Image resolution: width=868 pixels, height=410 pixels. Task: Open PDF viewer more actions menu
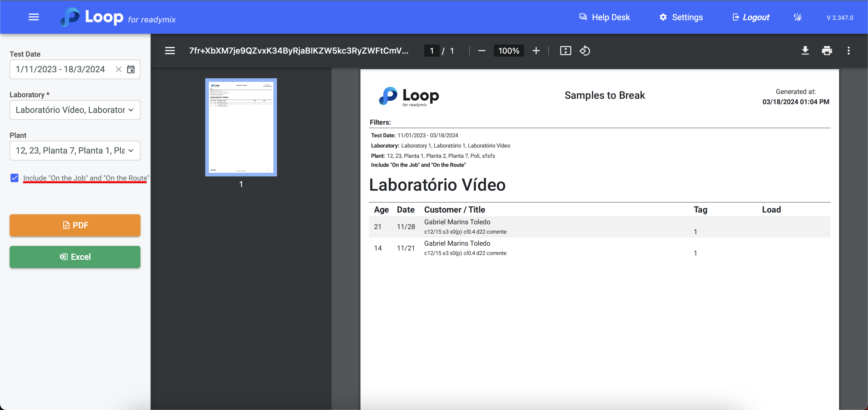pyautogui.click(x=848, y=51)
